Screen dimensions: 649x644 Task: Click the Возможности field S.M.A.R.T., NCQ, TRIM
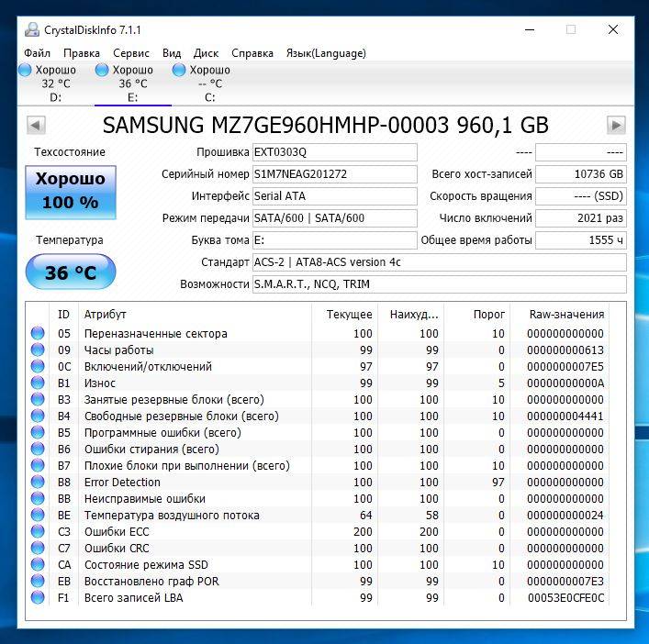(x=439, y=284)
